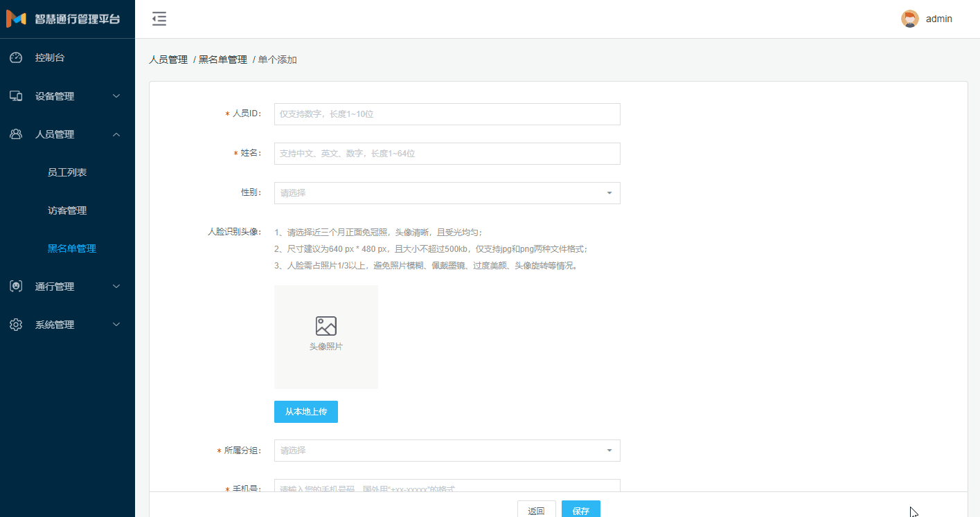This screenshot has width=980, height=517.
Task: Open the 所属分组 dropdown
Action: coord(447,451)
